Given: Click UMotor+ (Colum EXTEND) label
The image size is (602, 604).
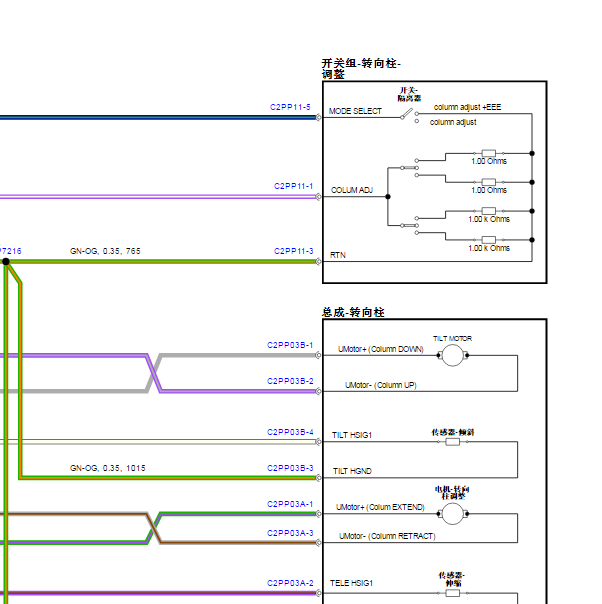Looking at the screenshot, I should click(x=381, y=507).
